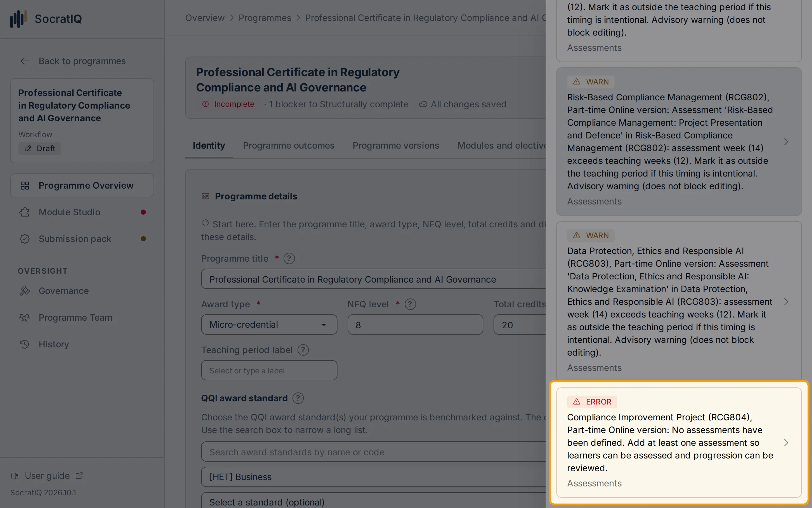
Task: Click the Module Studio puzzle icon
Action: [24, 212]
